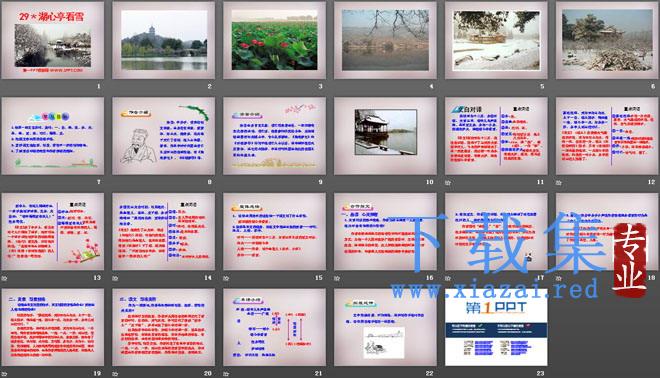This screenshot has width=660, height=378.
Task: Open slide 22 with the small boat sketch
Action: [x=385, y=327]
